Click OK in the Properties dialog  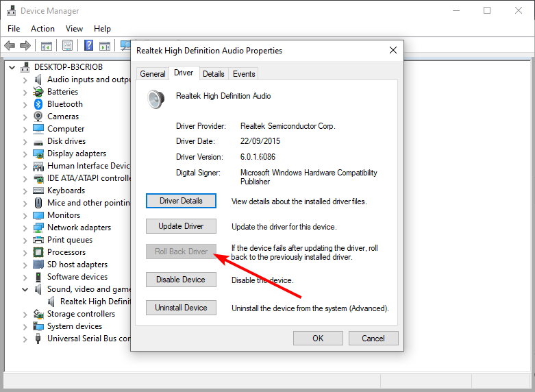coord(318,338)
